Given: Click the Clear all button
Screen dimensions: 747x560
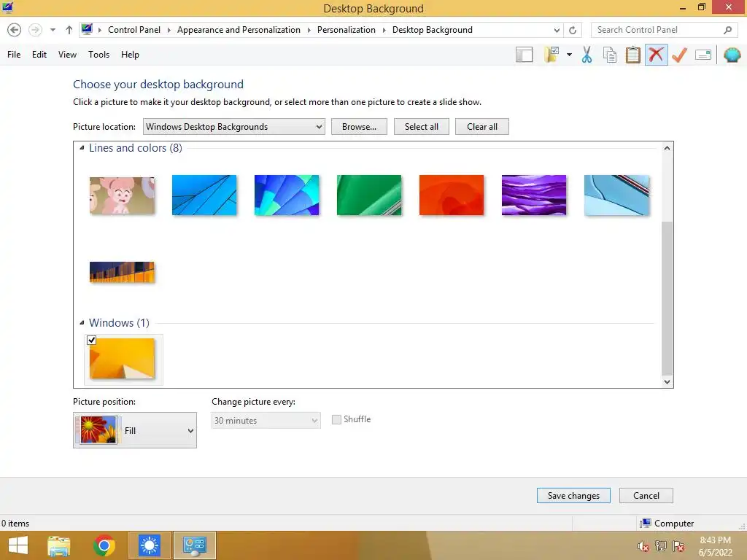Looking at the screenshot, I should tap(482, 127).
